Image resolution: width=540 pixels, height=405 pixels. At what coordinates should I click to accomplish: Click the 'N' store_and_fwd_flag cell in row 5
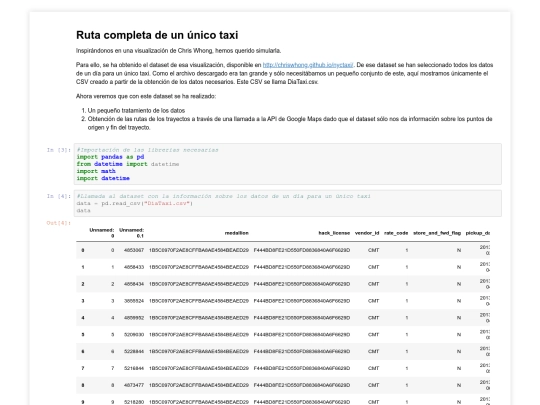pyautogui.click(x=459, y=335)
